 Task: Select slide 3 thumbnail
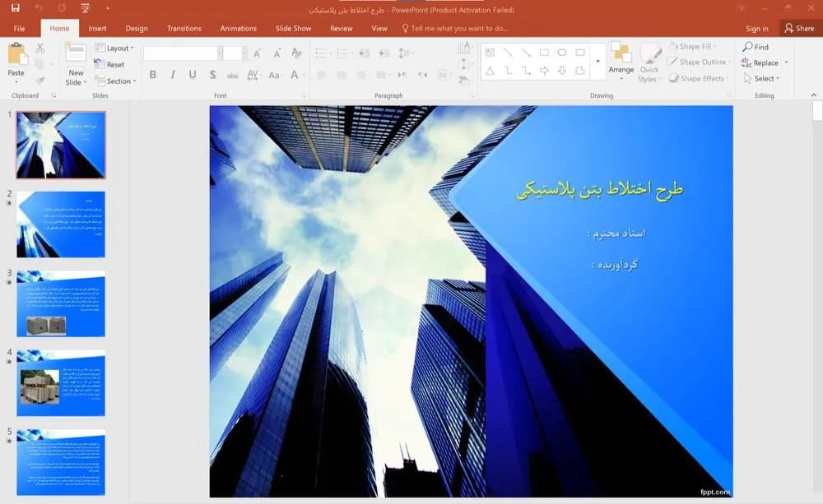pyautogui.click(x=61, y=303)
